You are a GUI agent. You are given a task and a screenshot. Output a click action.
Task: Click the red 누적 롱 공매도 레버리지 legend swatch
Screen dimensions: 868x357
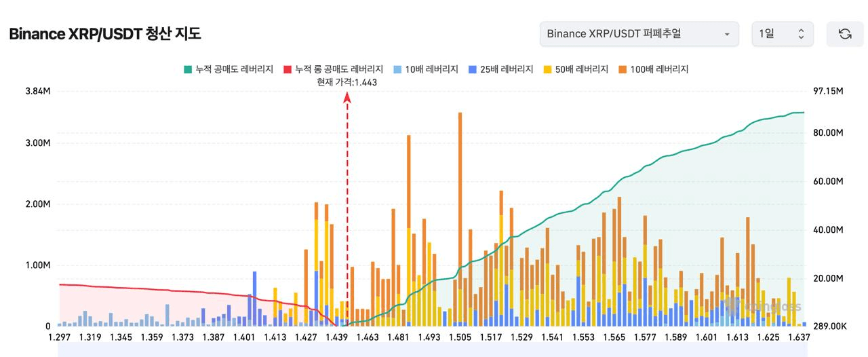tap(287, 69)
